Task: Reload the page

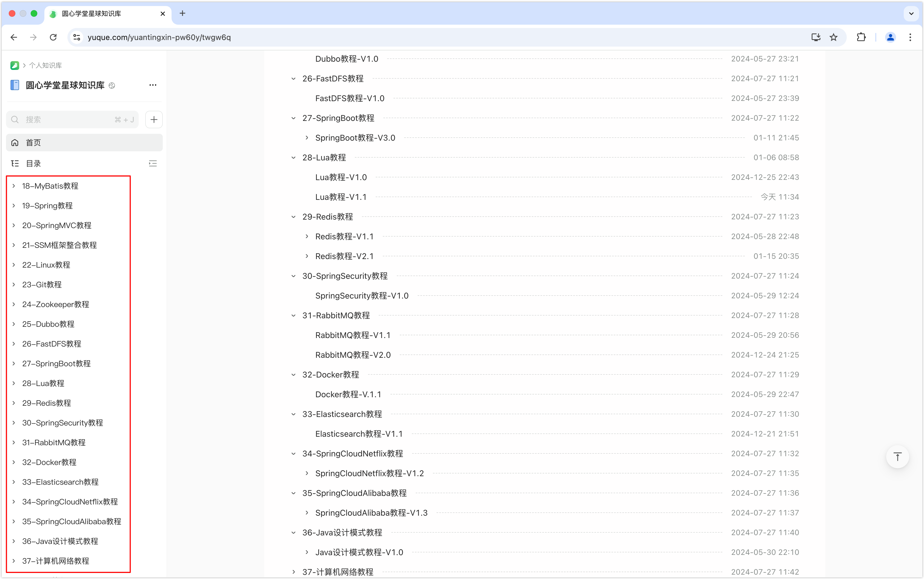Action: click(x=53, y=37)
